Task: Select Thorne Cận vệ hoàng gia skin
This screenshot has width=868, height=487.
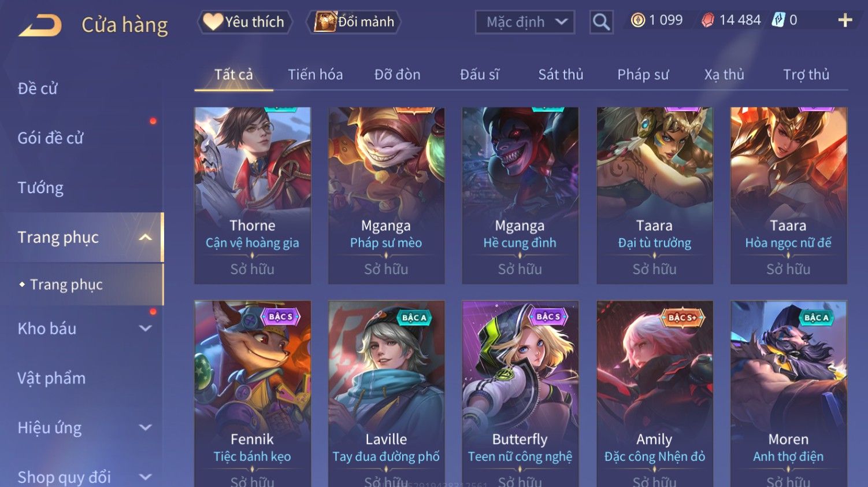Action: pyautogui.click(x=253, y=195)
